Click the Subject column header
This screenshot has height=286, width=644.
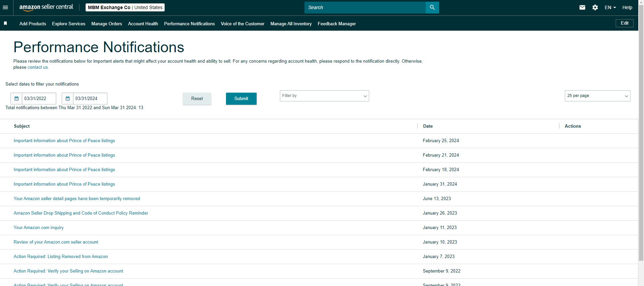[x=22, y=126]
